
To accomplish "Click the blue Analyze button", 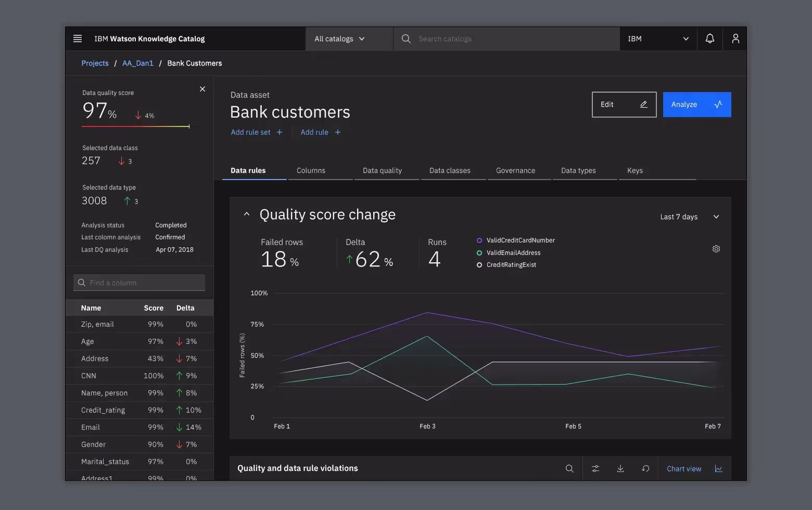I will click(x=696, y=105).
